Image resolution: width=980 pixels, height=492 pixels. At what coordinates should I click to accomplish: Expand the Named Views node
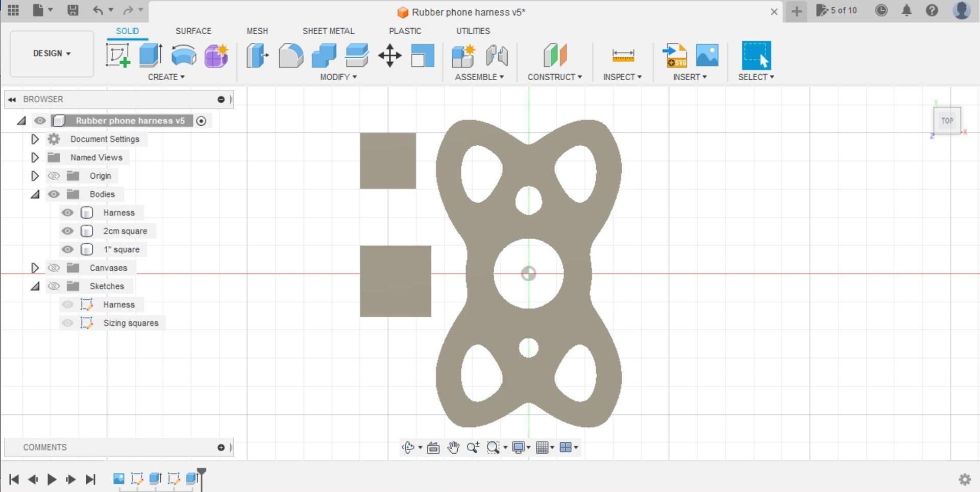click(35, 157)
